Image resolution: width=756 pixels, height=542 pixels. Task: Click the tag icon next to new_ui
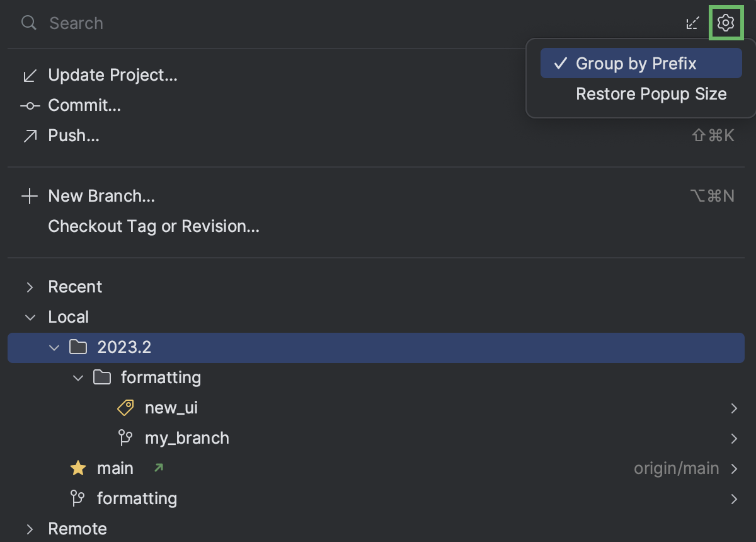125,408
